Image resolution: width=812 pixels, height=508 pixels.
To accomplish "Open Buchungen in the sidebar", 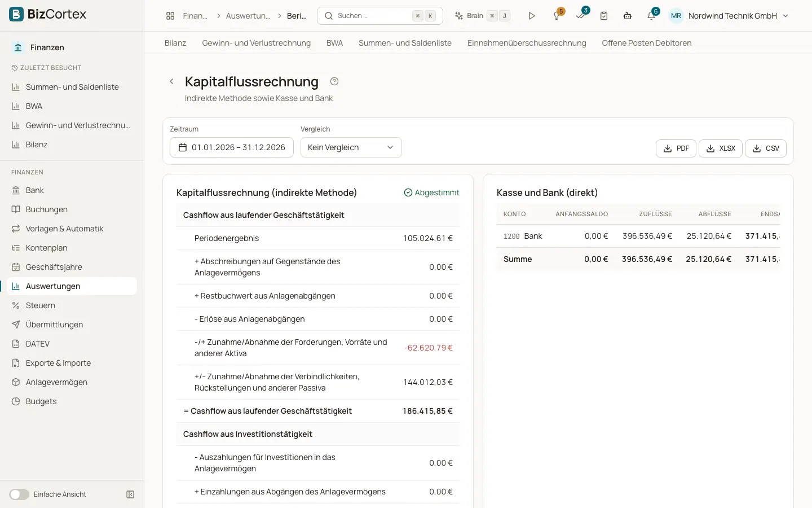I will tap(72, 209).
